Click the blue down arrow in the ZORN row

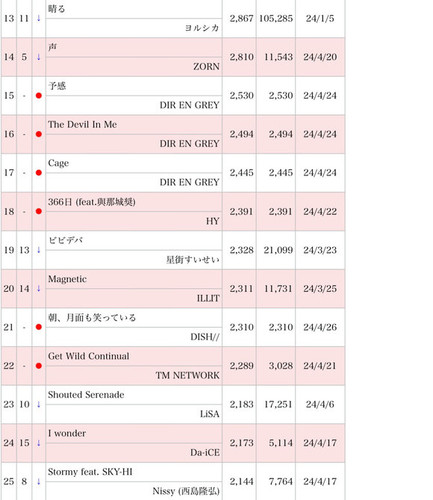tap(39, 57)
